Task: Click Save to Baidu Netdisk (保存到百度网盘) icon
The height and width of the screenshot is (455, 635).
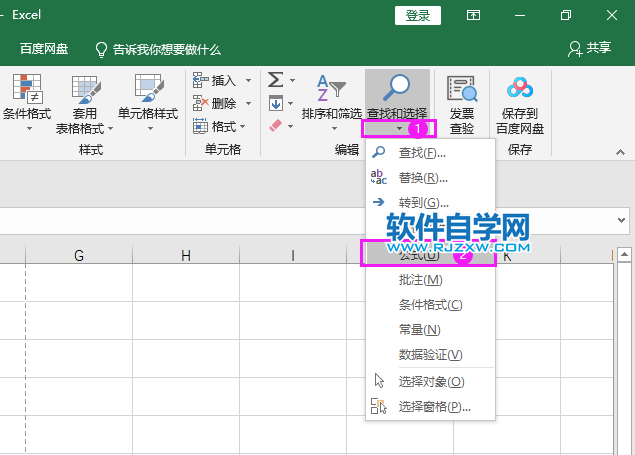Action: 520,90
